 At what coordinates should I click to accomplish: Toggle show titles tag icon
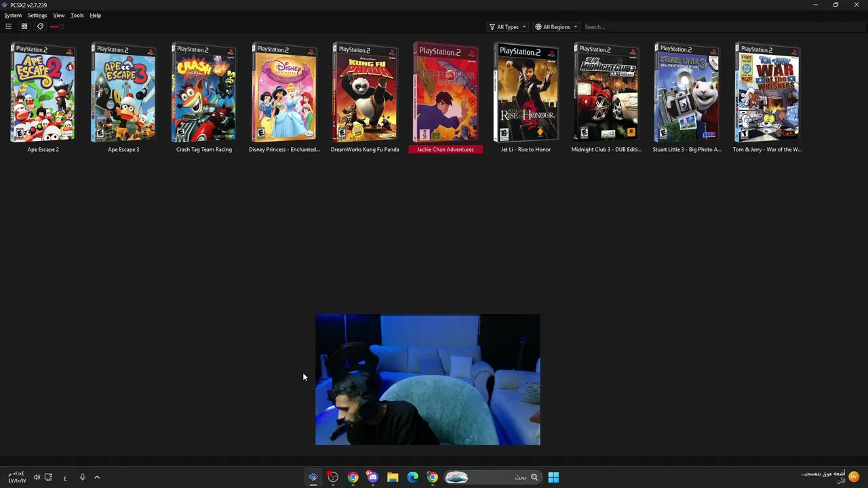[x=40, y=26]
